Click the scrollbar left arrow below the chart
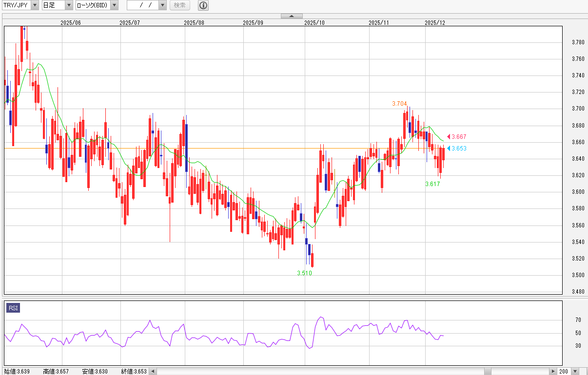This screenshot has height=375, width=588. click(x=153, y=371)
